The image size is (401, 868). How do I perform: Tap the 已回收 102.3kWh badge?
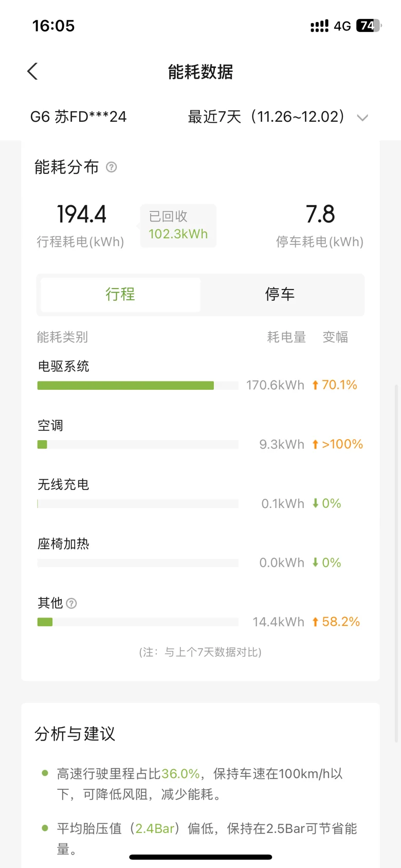pyautogui.click(x=178, y=225)
